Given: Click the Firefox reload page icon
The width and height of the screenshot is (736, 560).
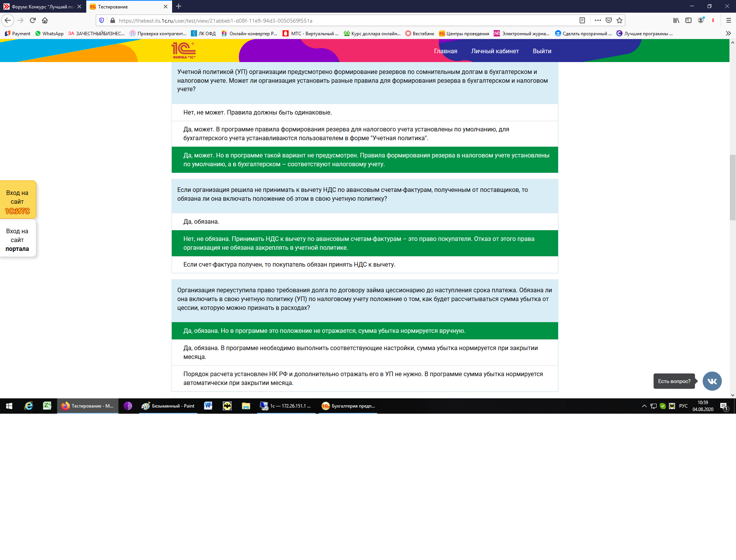Looking at the screenshot, I should 33,20.
